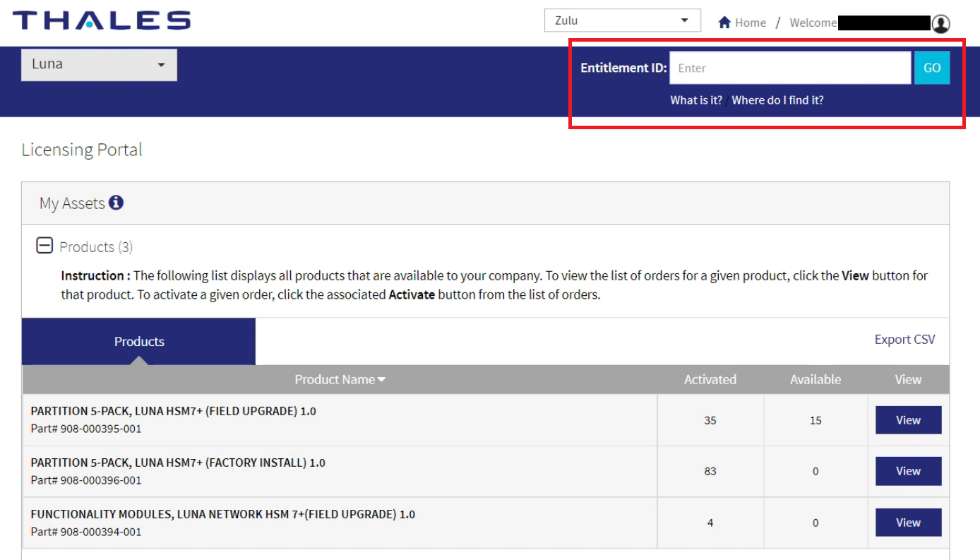The width and height of the screenshot is (980, 560).
Task: View orders for Functionality Modules product
Action: 908,523
